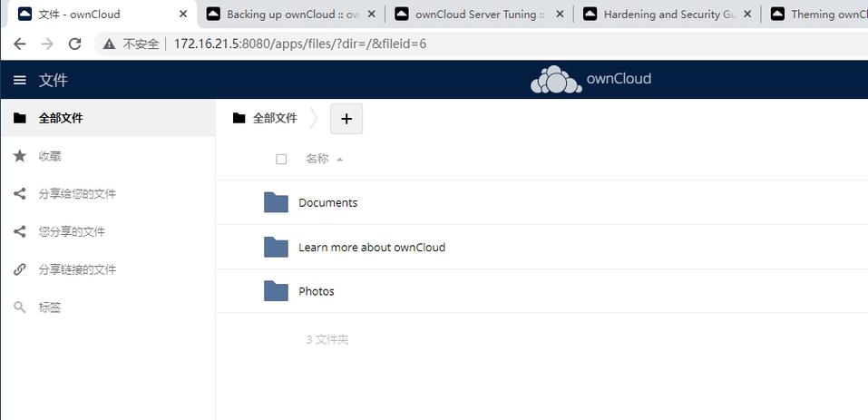Click the 不安全 security label
Screen dimensions: 868x420
click(141, 44)
